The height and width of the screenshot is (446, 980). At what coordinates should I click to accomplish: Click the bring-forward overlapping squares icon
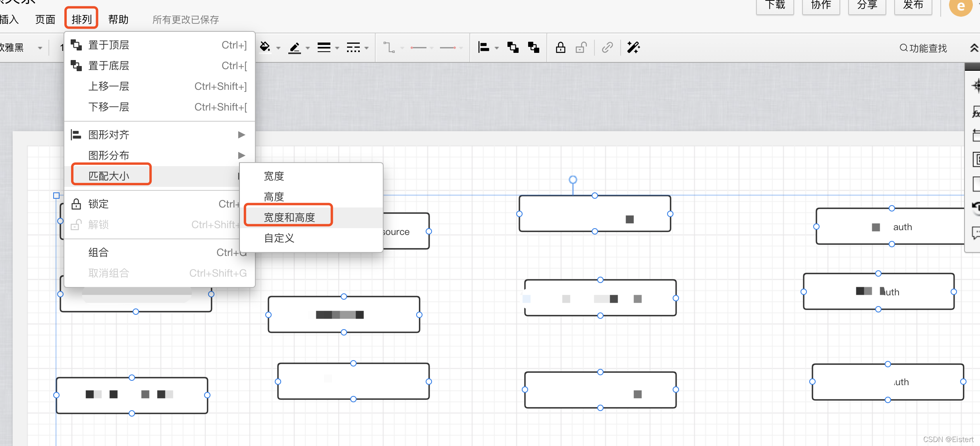point(512,47)
